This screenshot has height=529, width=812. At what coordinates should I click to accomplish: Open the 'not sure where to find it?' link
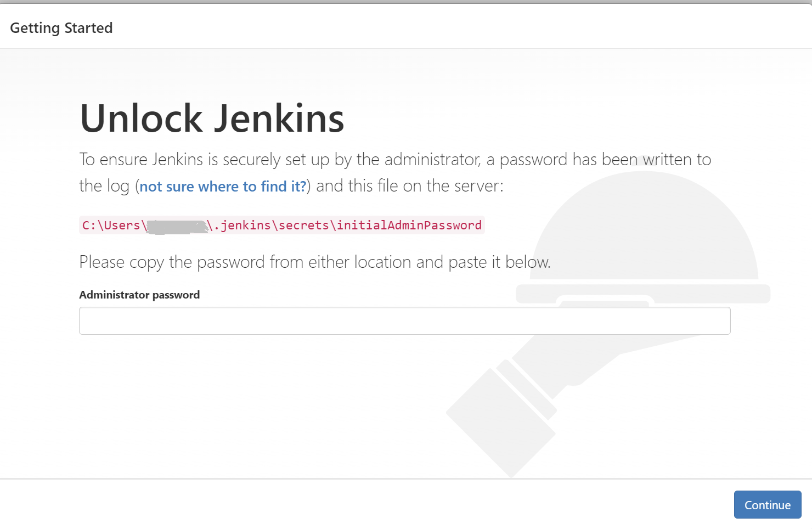(223, 187)
